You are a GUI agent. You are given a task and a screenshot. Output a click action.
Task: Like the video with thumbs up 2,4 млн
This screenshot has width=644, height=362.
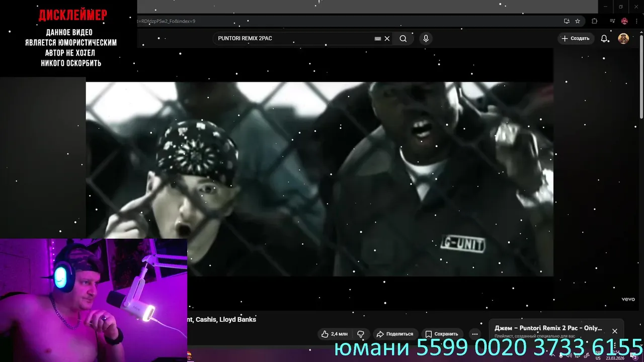[335, 334]
